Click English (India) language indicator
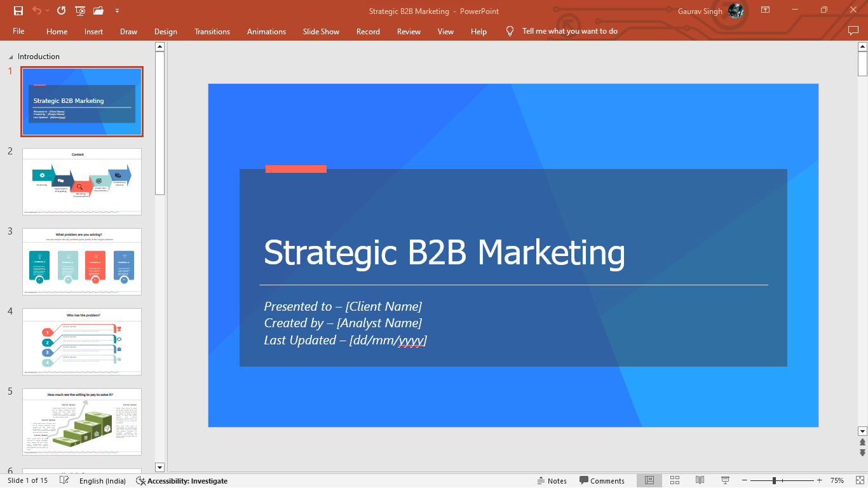868x488 pixels. point(102,481)
